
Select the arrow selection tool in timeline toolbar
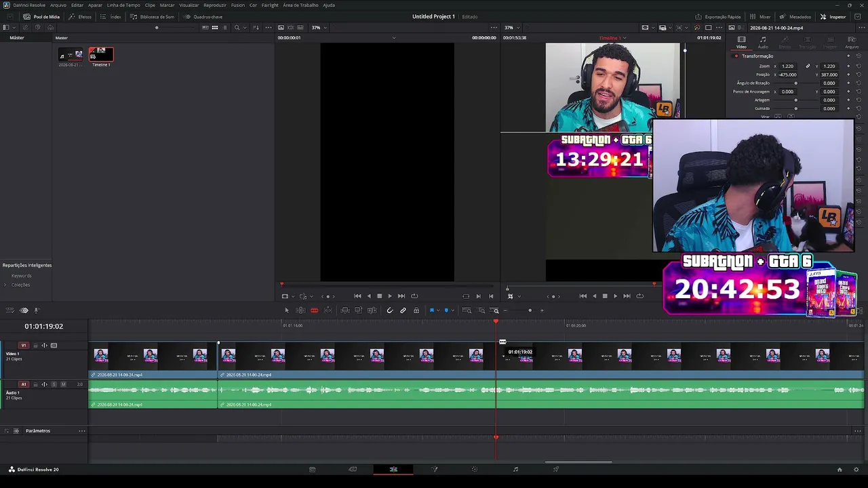[x=286, y=310]
